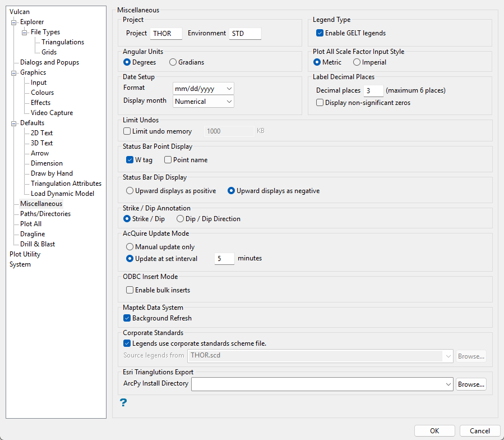Open Paths/Directories settings

pos(45,214)
